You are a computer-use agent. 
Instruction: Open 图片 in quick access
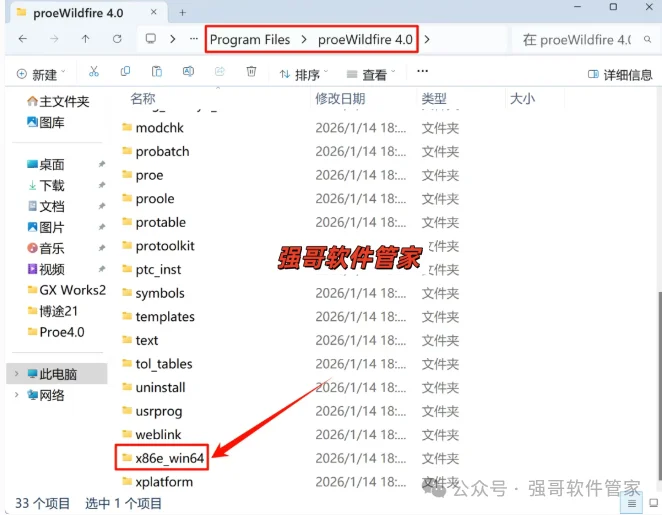46,228
